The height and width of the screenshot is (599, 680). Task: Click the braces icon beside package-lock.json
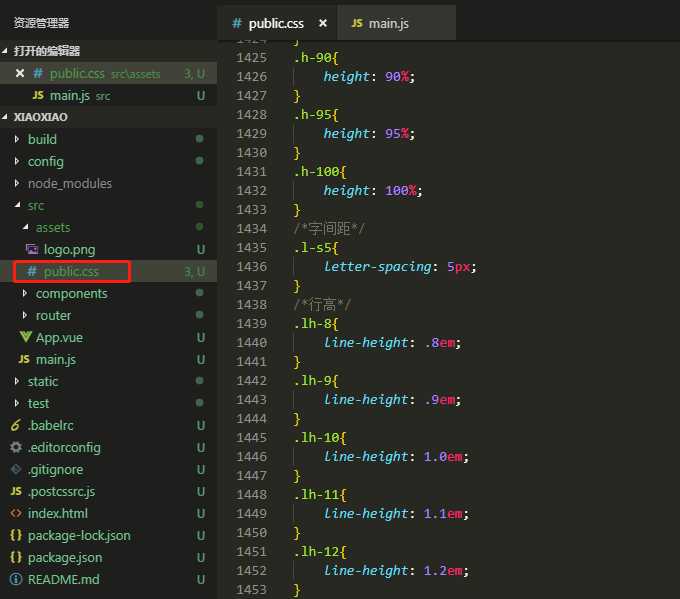(x=16, y=535)
